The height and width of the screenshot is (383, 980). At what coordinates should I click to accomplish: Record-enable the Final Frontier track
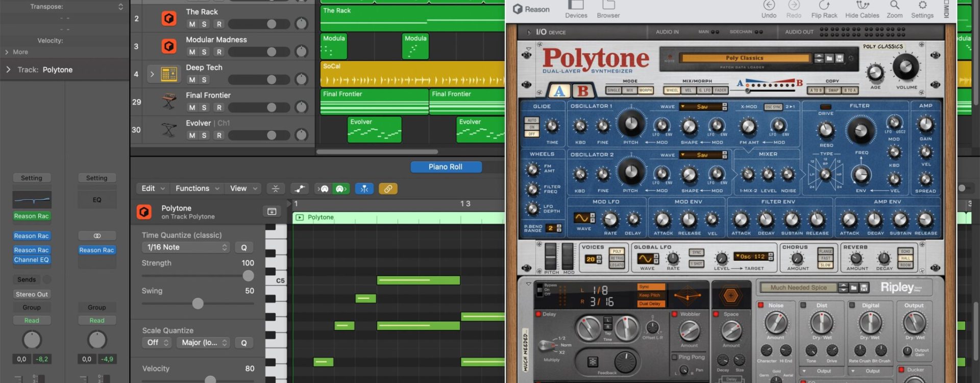pyautogui.click(x=219, y=108)
